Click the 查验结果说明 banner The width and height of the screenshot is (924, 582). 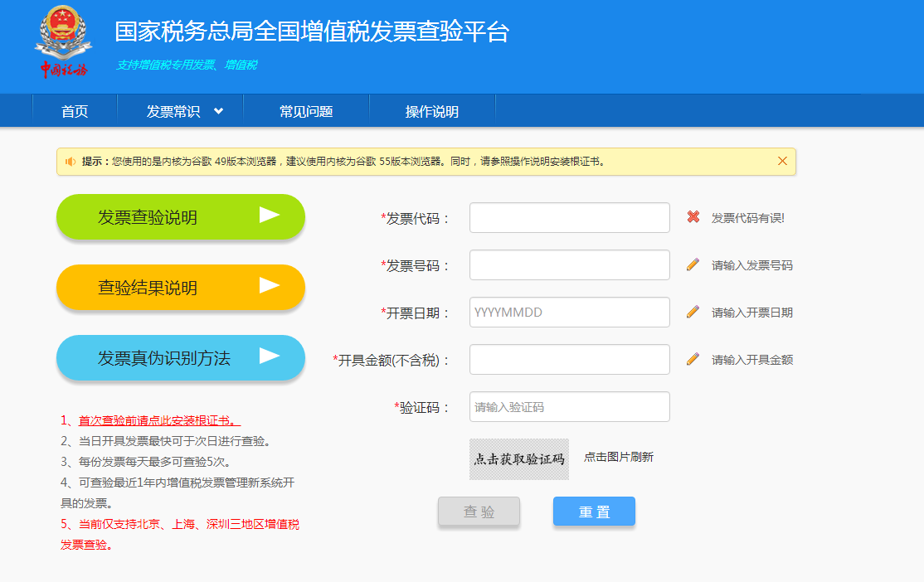coord(180,287)
